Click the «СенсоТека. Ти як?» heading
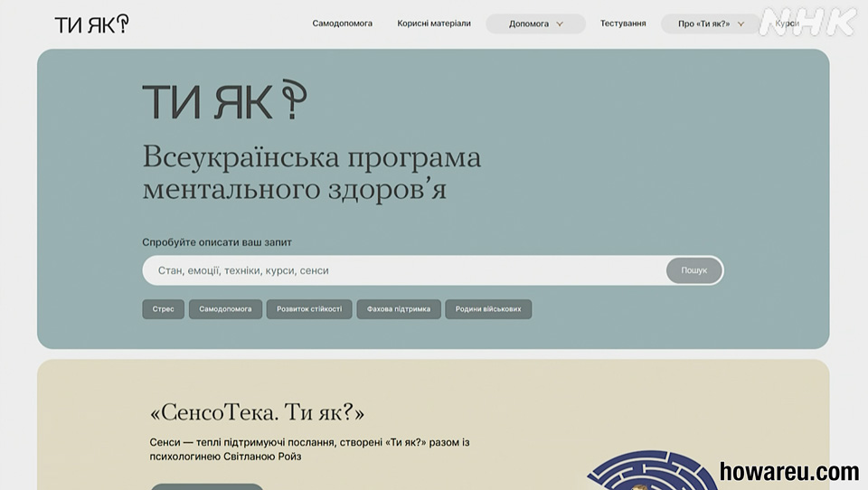The width and height of the screenshot is (868, 490). 257,412
